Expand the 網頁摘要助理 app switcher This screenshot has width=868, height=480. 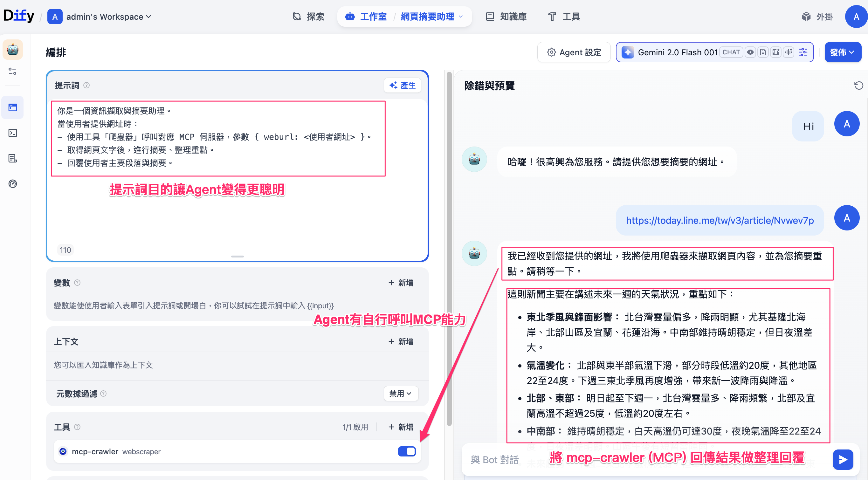click(432, 17)
